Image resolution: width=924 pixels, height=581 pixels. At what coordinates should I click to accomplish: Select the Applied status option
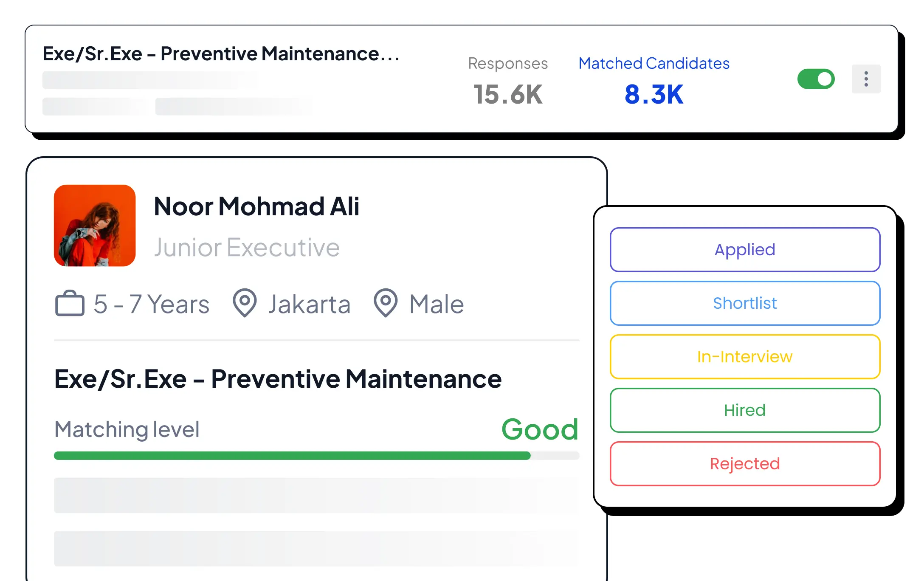pyautogui.click(x=745, y=250)
